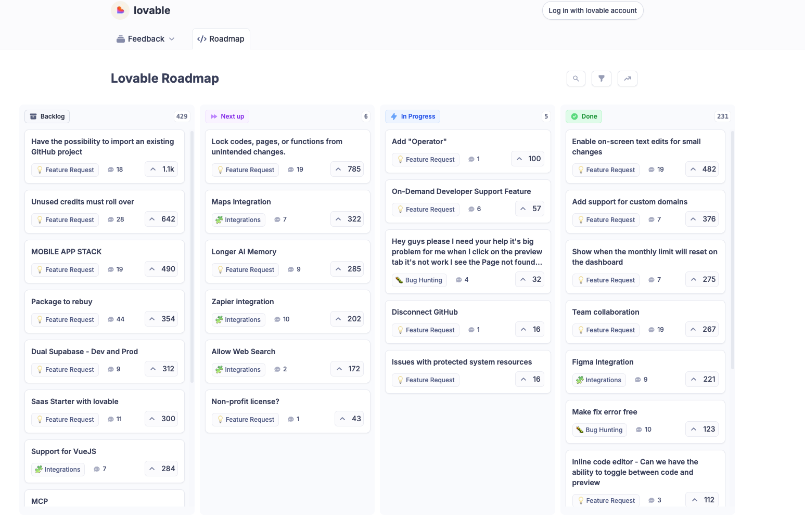Open 'Show when the monthly limit will reset' post
The width and height of the screenshot is (805, 532).
(x=645, y=257)
